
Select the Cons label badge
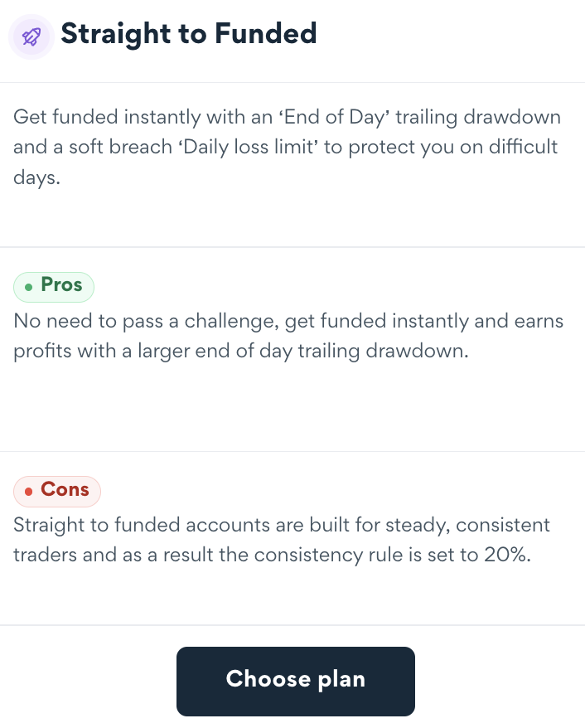point(56,491)
